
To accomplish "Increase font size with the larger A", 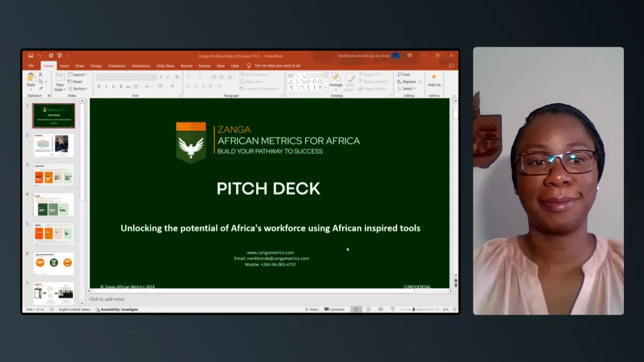I will [x=161, y=77].
